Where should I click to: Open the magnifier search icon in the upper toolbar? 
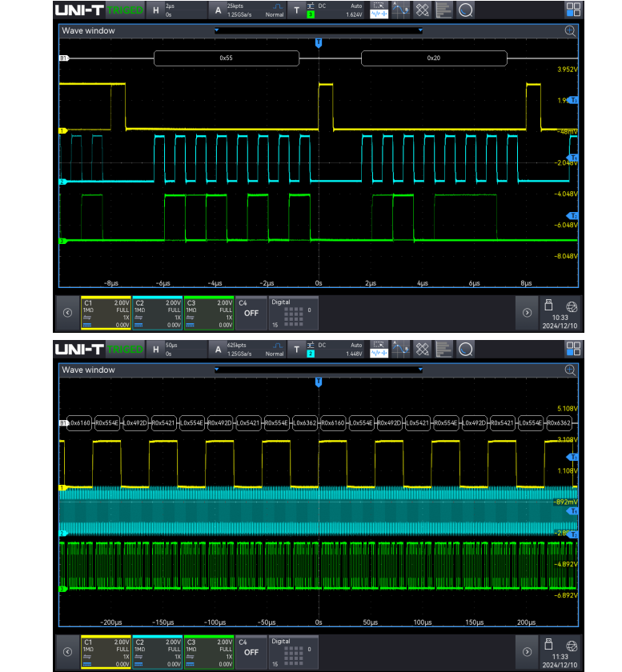tap(465, 10)
